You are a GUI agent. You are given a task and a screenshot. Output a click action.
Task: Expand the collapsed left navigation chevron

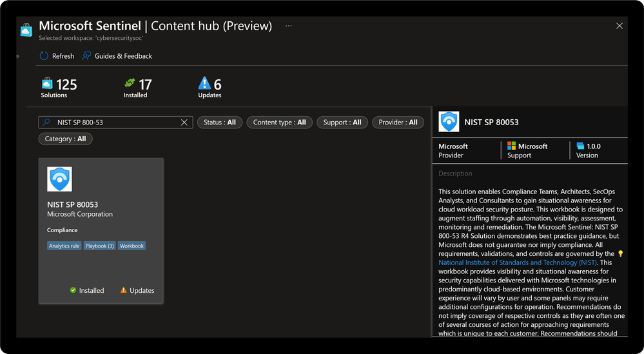point(17,56)
